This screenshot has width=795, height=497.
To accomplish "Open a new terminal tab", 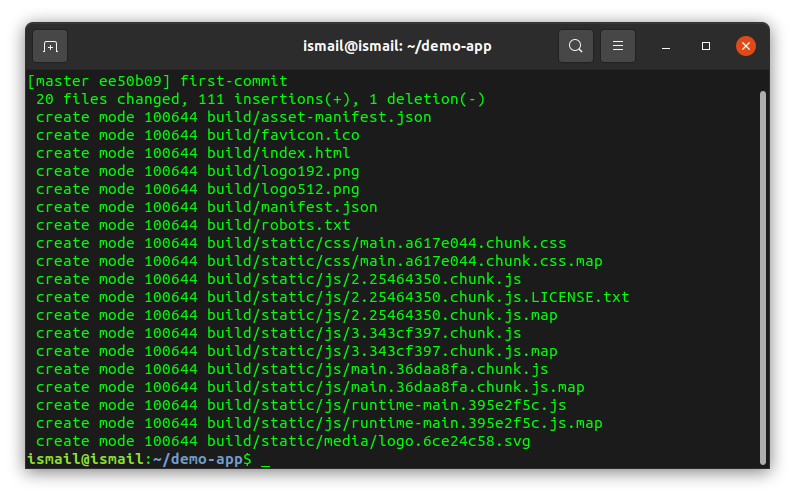I will pos(50,46).
